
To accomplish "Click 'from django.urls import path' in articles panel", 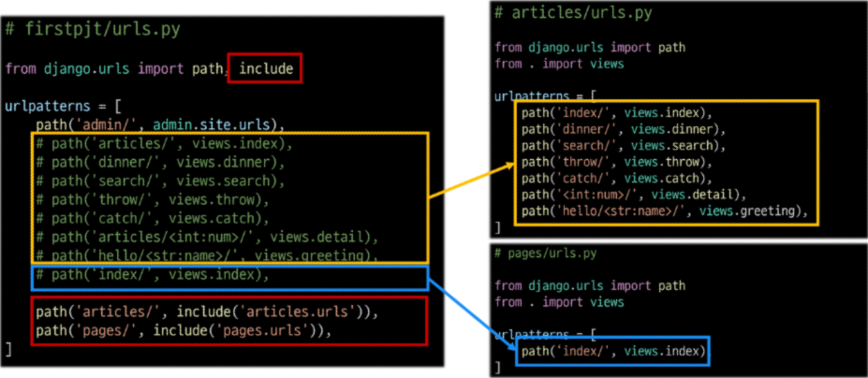I will [590, 48].
